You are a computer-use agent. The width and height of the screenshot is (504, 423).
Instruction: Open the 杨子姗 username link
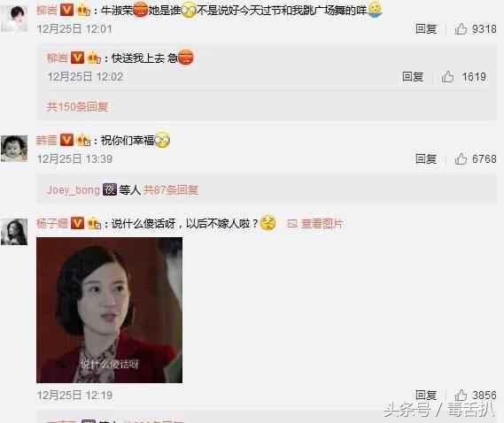[x=52, y=223]
